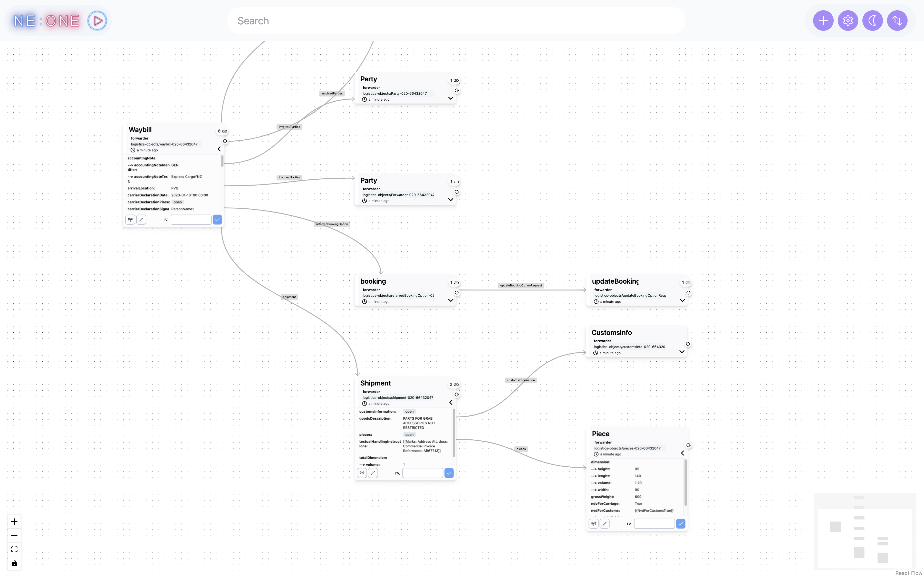Confirm the Waybill revision blue checkmark
The width and height of the screenshot is (924, 578).
click(x=217, y=220)
